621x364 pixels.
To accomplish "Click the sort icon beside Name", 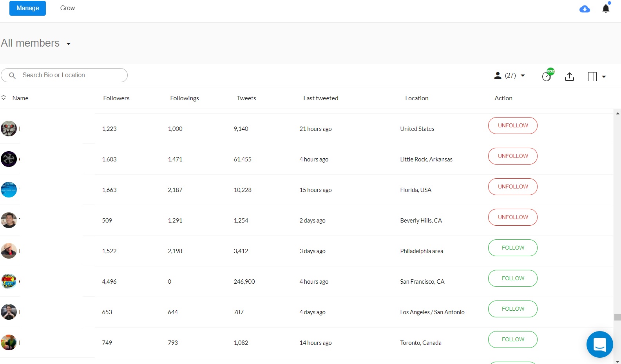I will click(x=4, y=98).
